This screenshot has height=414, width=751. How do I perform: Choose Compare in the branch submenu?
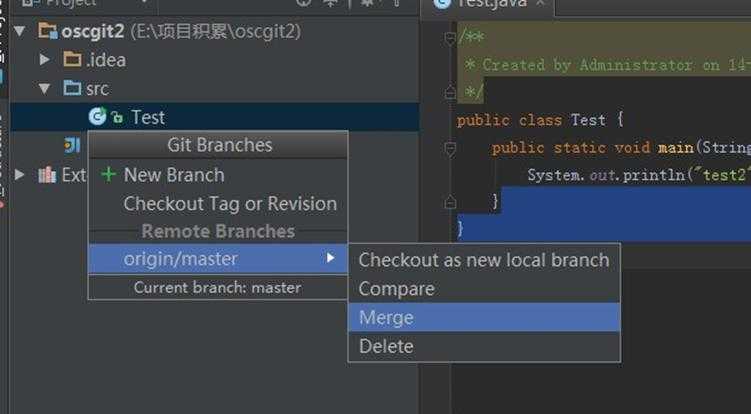(x=484, y=288)
